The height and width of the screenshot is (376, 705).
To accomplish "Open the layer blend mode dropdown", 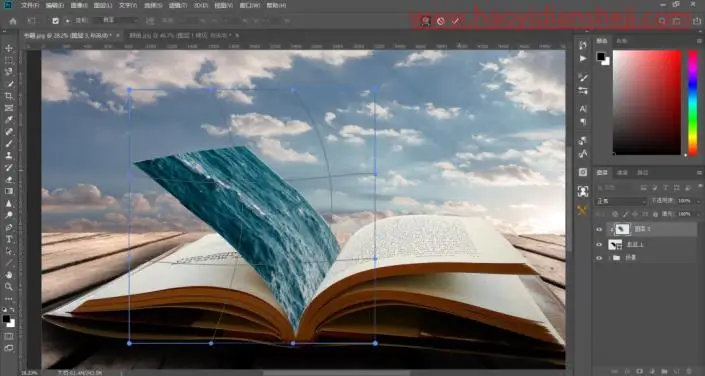I will click(x=621, y=201).
